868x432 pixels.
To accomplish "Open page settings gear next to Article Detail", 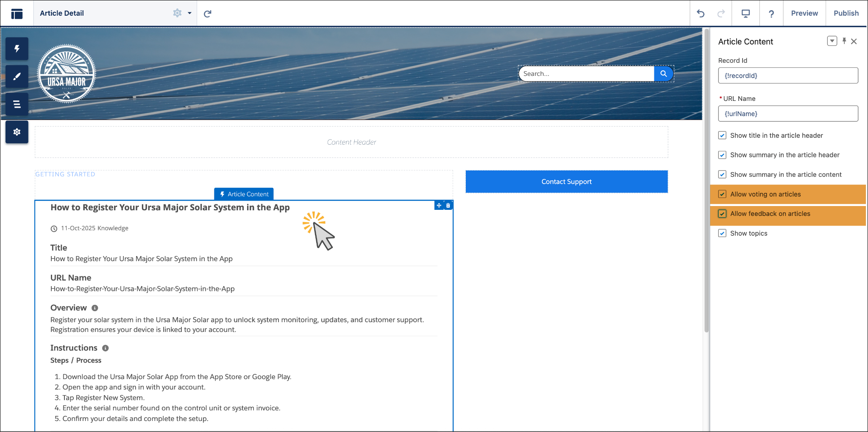I will [x=177, y=13].
